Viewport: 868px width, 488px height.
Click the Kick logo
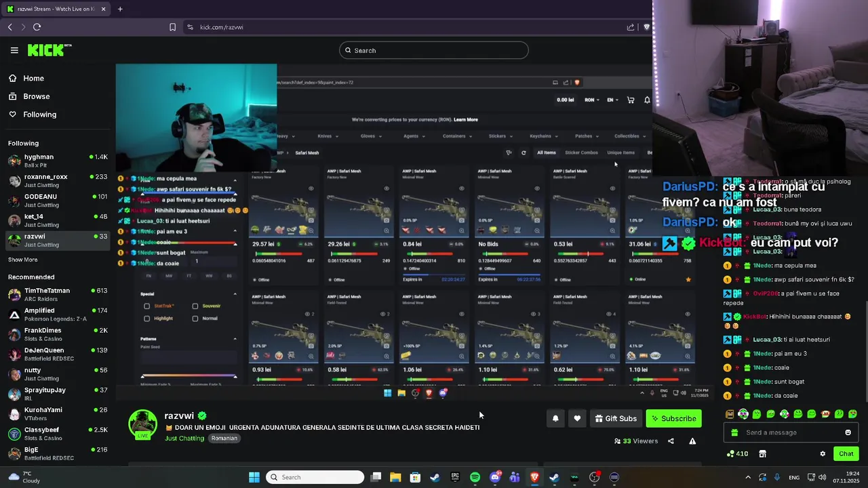coord(49,50)
